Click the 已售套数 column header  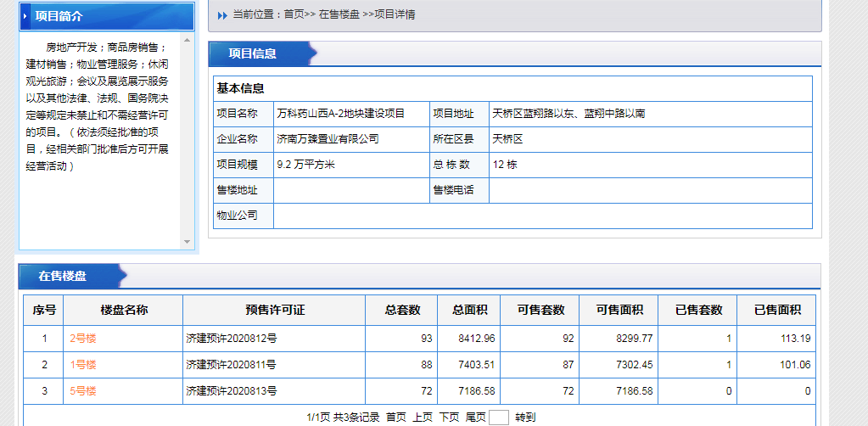[698, 311]
